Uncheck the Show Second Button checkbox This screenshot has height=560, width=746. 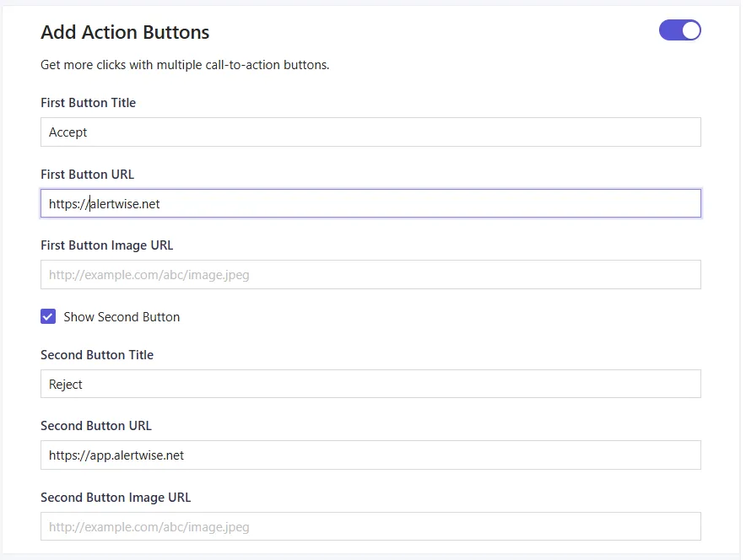(48, 316)
